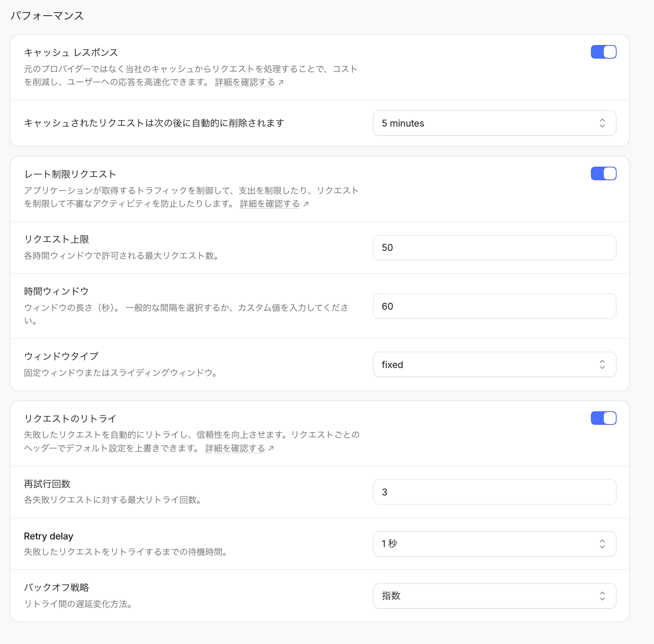Viewport: 654px width, 644px height.
Task: Open 詳細を確認する link under リクエストのリトライ
Action: click(x=235, y=448)
